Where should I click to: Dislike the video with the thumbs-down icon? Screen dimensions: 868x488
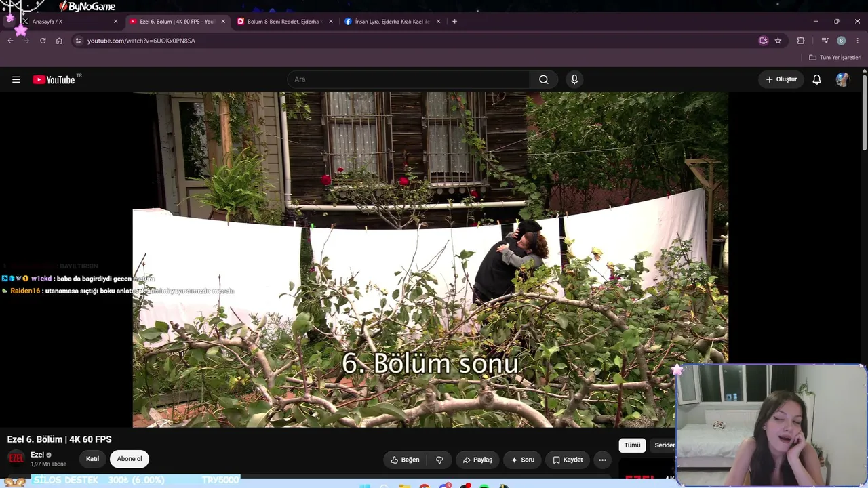pos(439,460)
